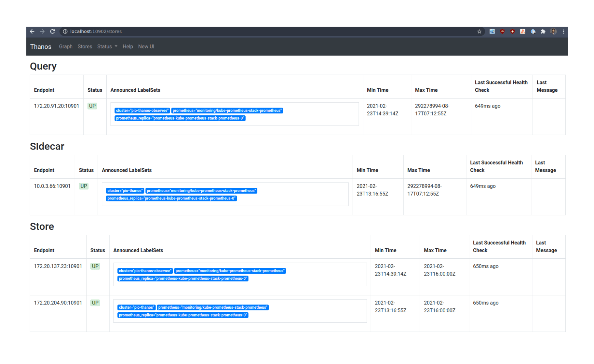
Task: Open the browser profile avatar
Action: [553, 32]
